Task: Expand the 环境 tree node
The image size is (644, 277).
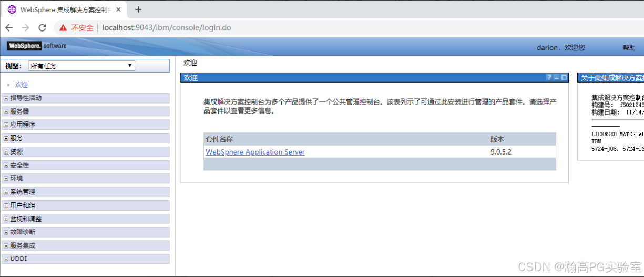Action: [6, 179]
